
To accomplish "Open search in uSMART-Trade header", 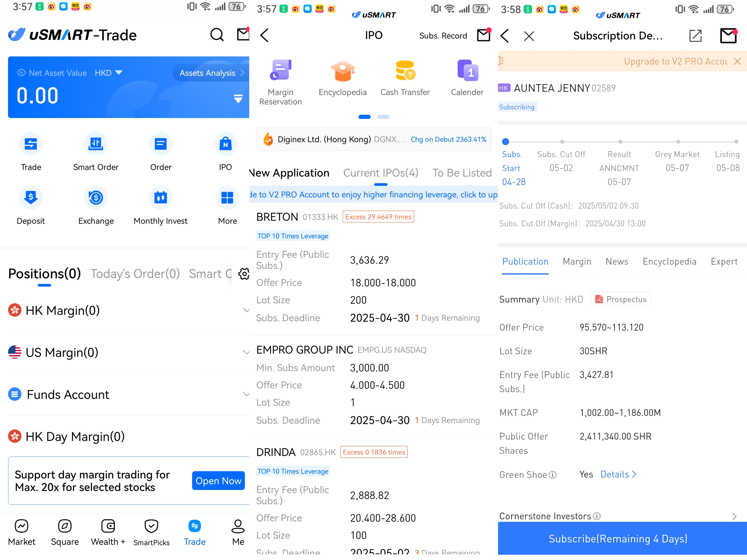I will (x=217, y=35).
